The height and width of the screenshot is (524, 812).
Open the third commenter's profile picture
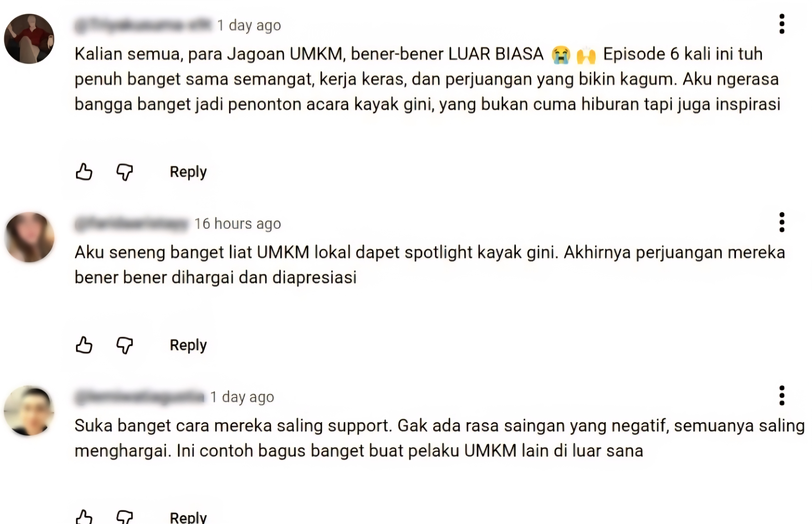29,410
